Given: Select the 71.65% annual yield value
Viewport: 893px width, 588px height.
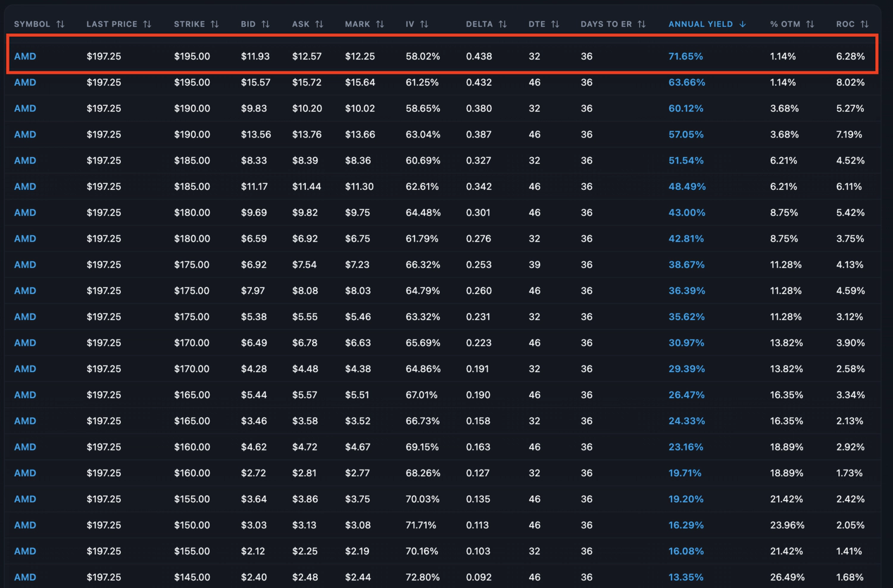Looking at the screenshot, I should 685,57.
